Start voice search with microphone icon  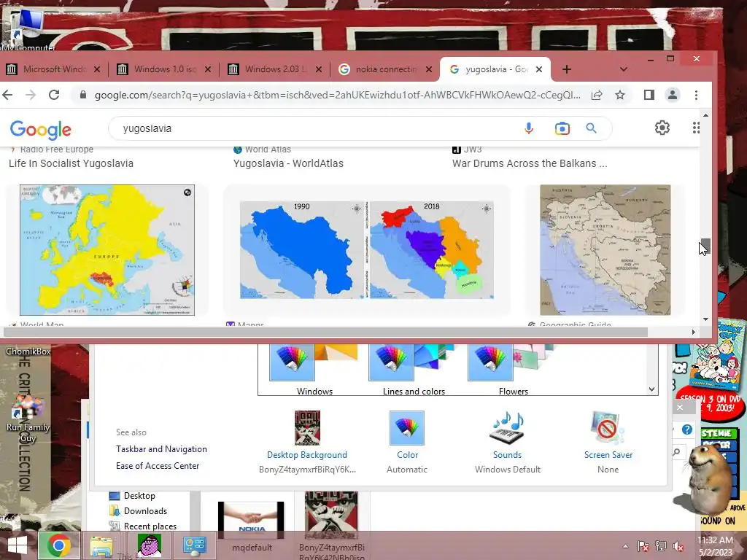pos(529,128)
